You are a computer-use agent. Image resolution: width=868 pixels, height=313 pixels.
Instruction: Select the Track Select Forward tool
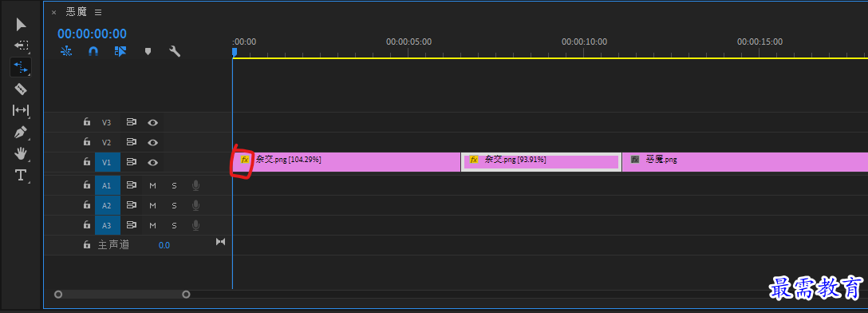click(21, 46)
